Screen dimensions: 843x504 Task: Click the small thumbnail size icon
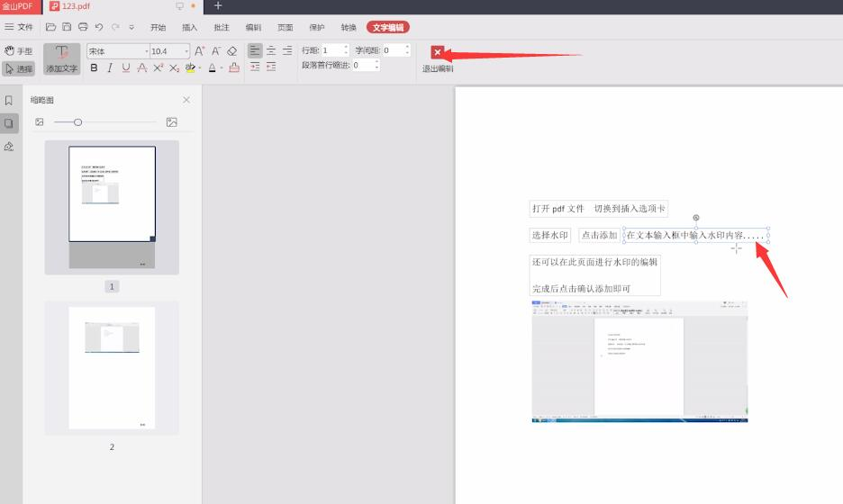pyautogui.click(x=40, y=122)
